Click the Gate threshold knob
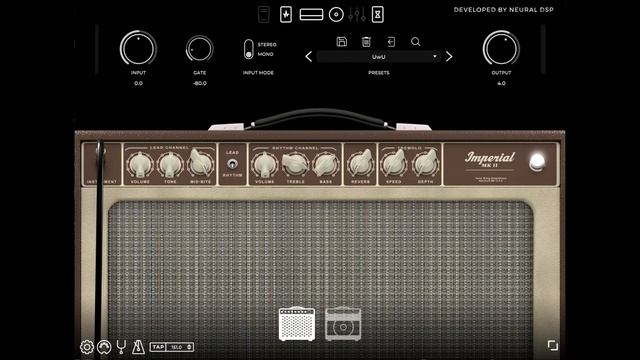The width and height of the screenshot is (640, 360). click(200, 49)
